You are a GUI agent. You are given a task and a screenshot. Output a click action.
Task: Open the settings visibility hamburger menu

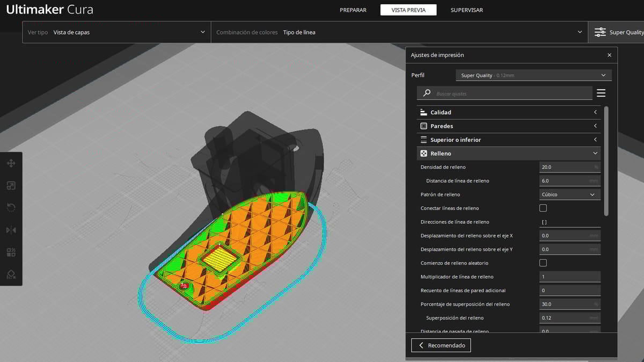tap(601, 93)
